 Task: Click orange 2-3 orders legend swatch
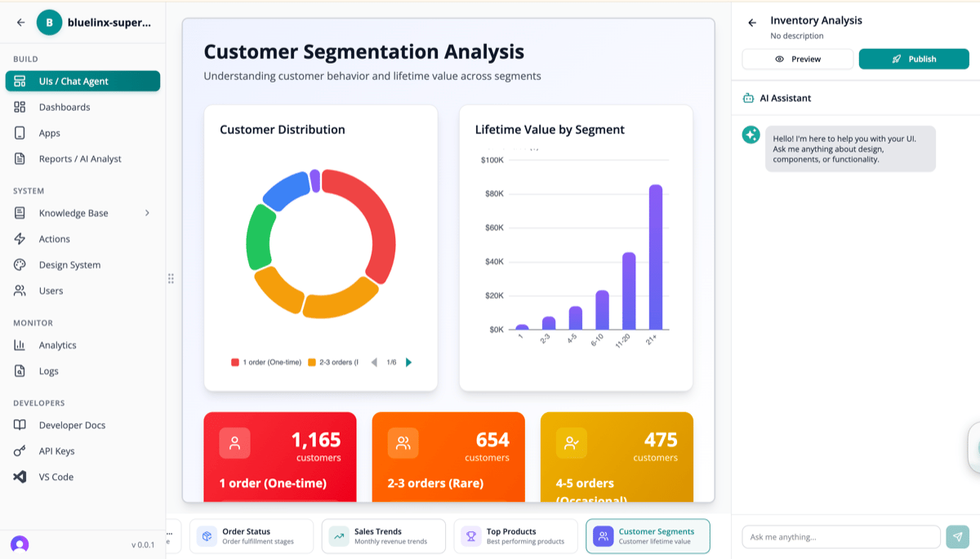(x=312, y=362)
